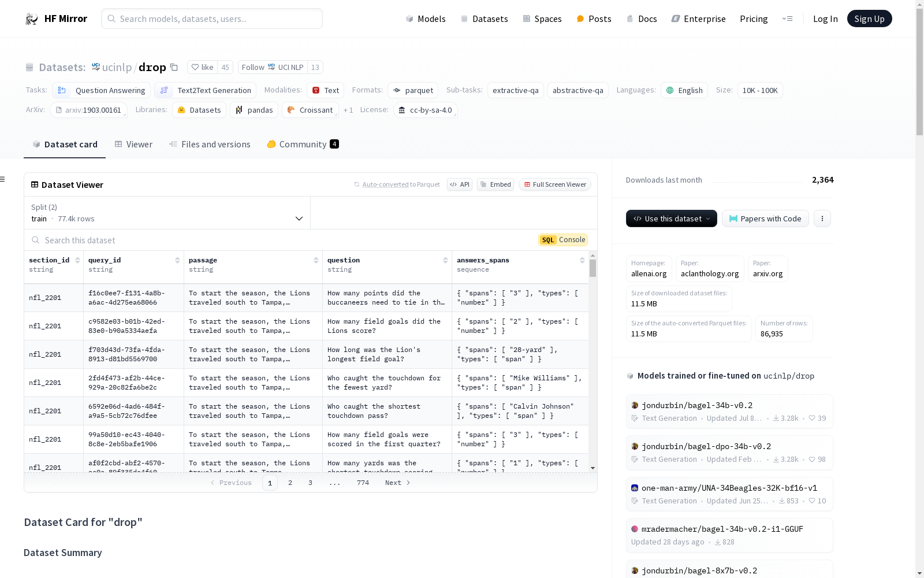Image resolution: width=924 pixels, height=578 pixels.
Task: Click the heart like button
Action: pyautogui.click(x=203, y=67)
